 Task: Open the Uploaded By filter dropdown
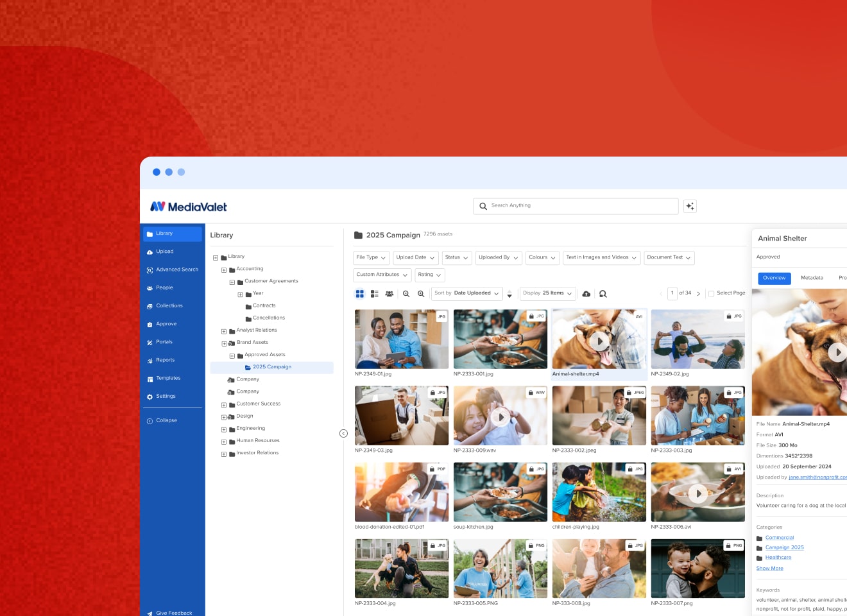[x=499, y=258]
